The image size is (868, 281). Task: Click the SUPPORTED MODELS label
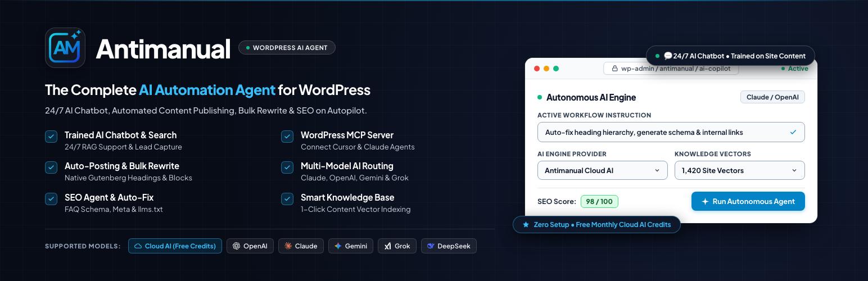[83, 246]
